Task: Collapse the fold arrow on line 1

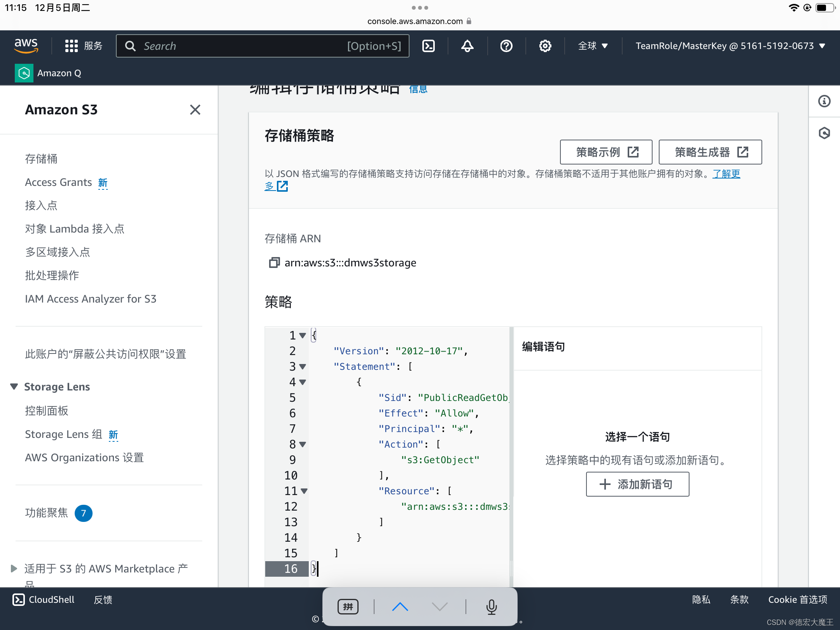Action: (x=303, y=336)
